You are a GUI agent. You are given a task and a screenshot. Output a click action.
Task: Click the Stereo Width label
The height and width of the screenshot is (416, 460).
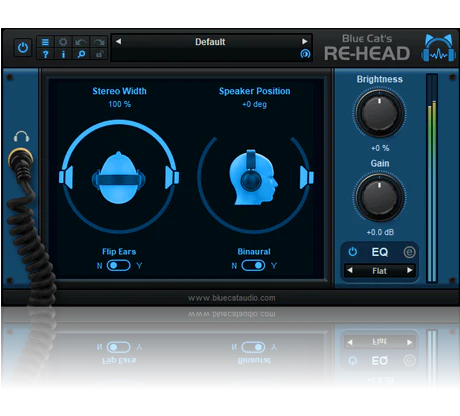point(119,91)
